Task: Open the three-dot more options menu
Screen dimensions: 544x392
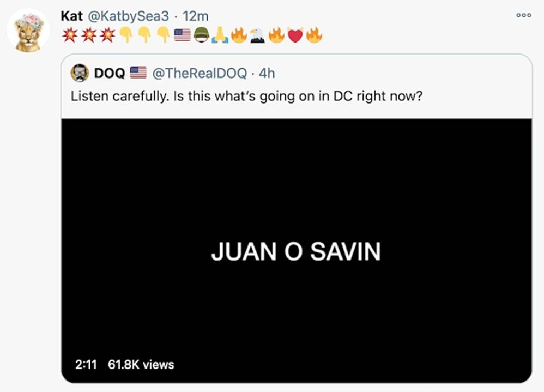Action: 523,15
